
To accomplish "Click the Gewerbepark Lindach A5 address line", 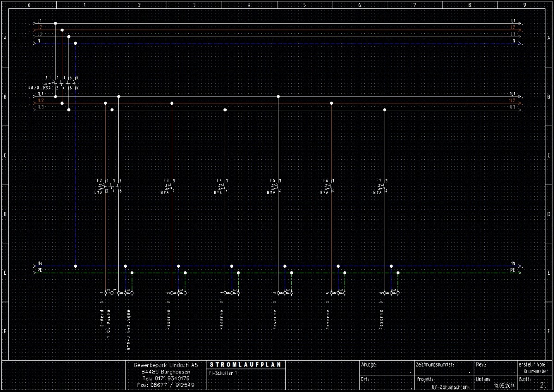I will pyautogui.click(x=166, y=365).
